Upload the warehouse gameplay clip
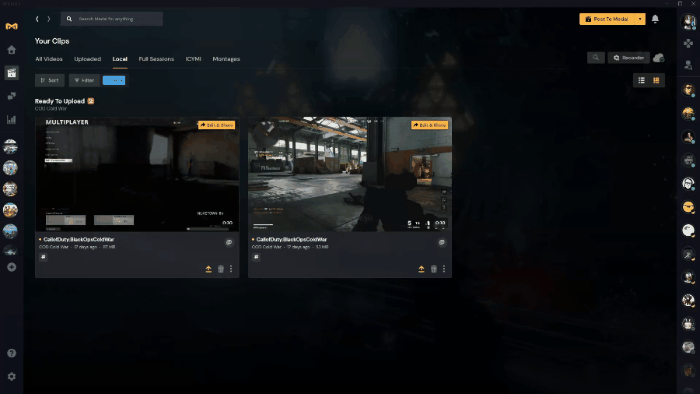Image resolution: width=700 pixels, height=394 pixels. [x=421, y=269]
